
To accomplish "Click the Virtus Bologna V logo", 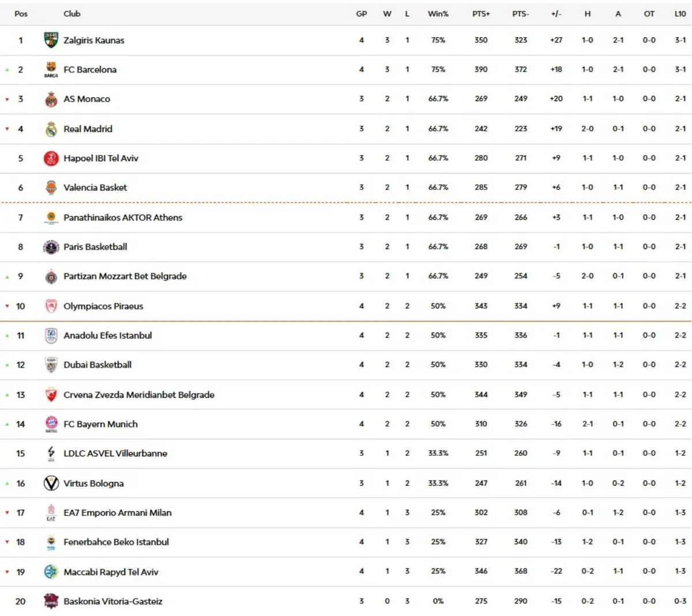I will 51,483.
